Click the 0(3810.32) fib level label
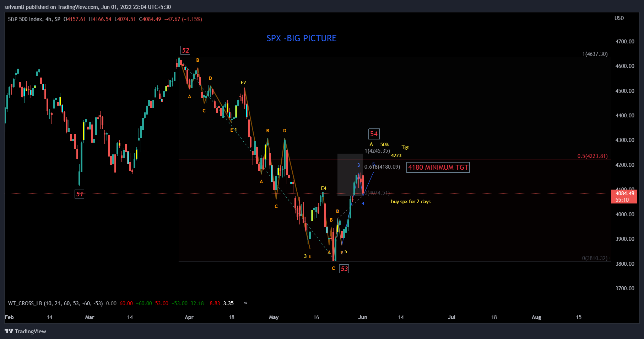 pyautogui.click(x=595, y=258)
